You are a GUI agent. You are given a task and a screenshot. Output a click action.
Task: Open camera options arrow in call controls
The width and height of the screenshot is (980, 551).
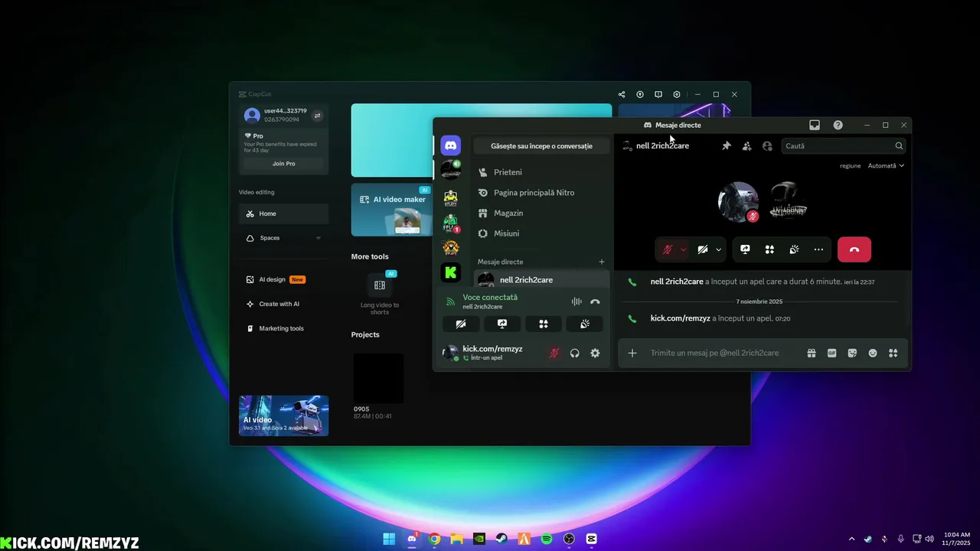point(718,249)
